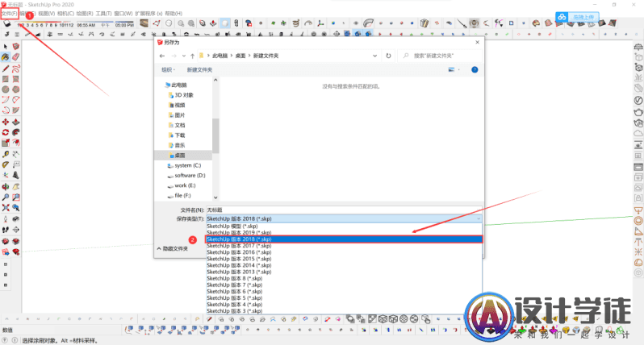Activate the Move tool with red arrows
644x345 pixels.
[x=6, y=122]
